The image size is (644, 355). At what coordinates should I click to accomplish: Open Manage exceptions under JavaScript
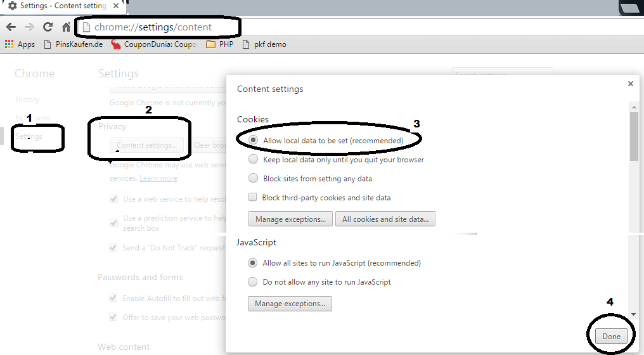pyautogui.click(x=290, y=304)
